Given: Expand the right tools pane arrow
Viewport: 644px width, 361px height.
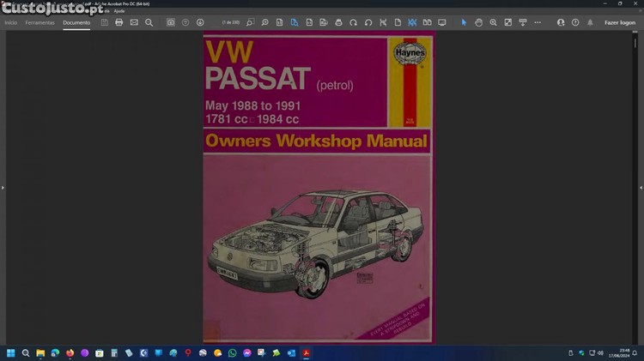Looking at the screenshot, I should click(641, 187).
